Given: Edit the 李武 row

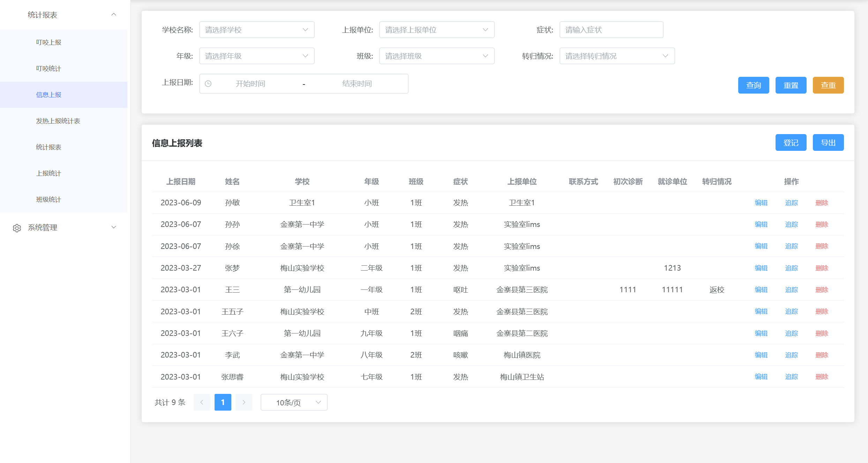Looking at the screenshot, I should pyautogui.click(x=761, y=355).
